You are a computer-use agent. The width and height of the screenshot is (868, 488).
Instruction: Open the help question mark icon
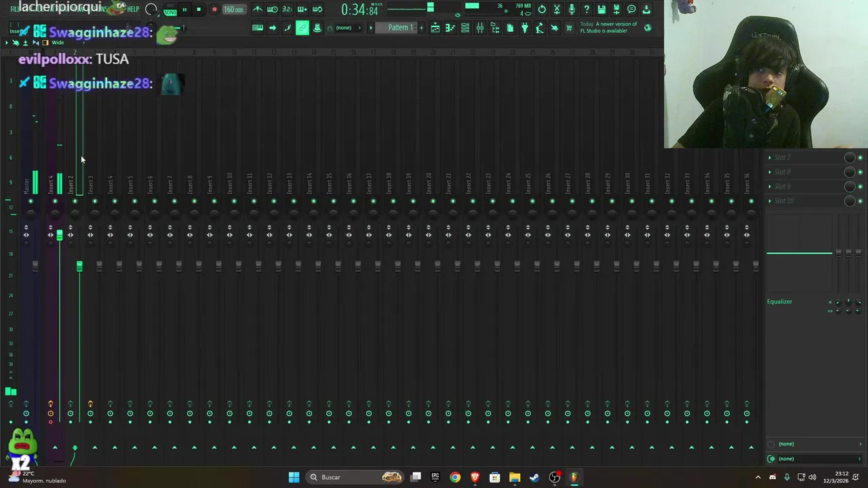click(x=587, y=9)
